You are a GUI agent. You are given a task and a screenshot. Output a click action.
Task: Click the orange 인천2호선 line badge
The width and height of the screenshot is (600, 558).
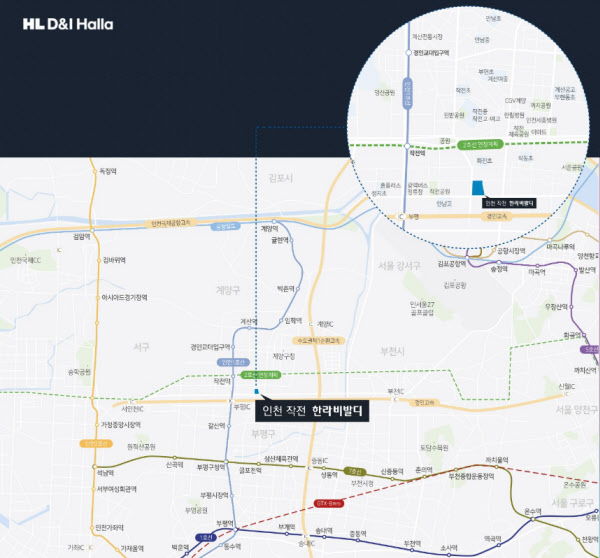coord(96,444)
